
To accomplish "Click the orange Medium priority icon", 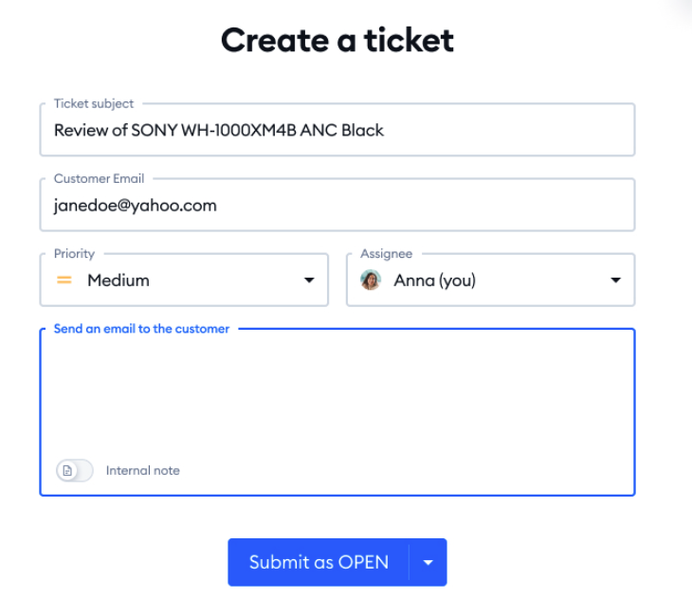I will (x=64, y=281).
